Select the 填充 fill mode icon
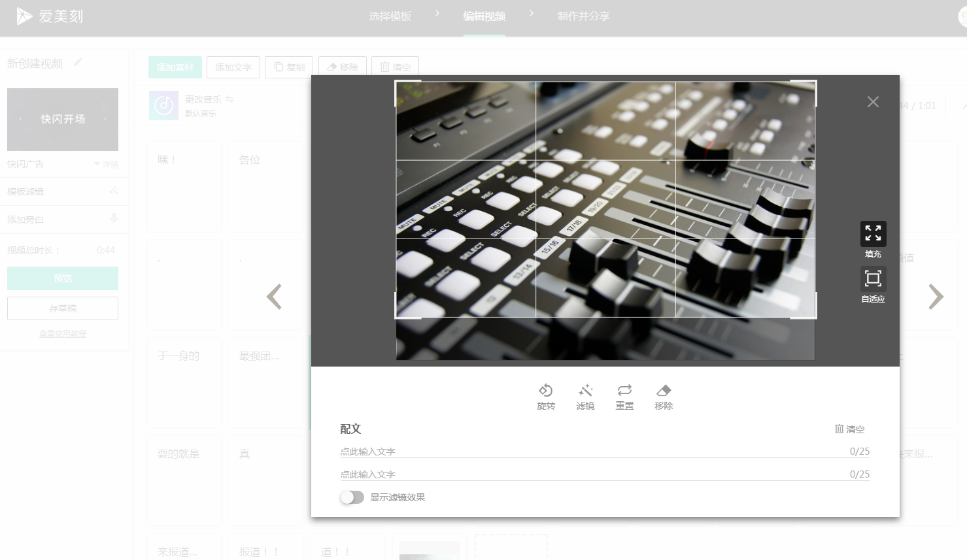The width and height of the screenshot is (967, 560). pyautogui.click(x=873, y=233)
